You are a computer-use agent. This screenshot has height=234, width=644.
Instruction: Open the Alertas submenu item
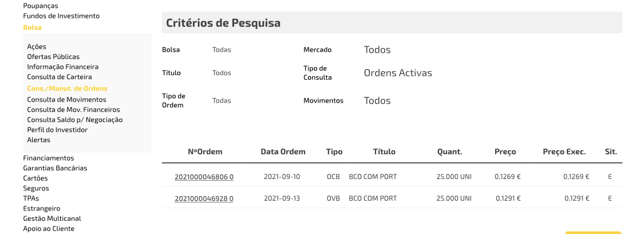point(39,140)
